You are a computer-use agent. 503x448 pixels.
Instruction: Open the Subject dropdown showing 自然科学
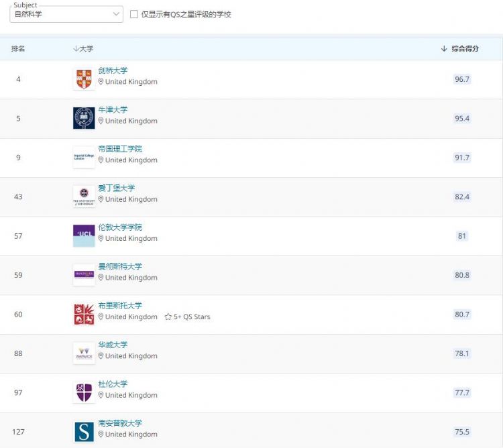click(x=66, y=14)
